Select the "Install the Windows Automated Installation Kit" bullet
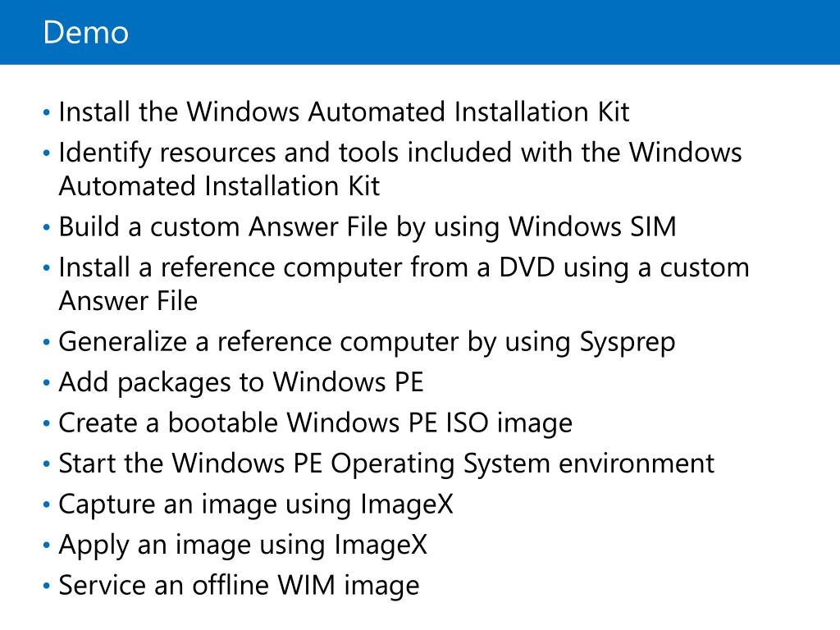 pyautogui.click(x=344, y=112)
